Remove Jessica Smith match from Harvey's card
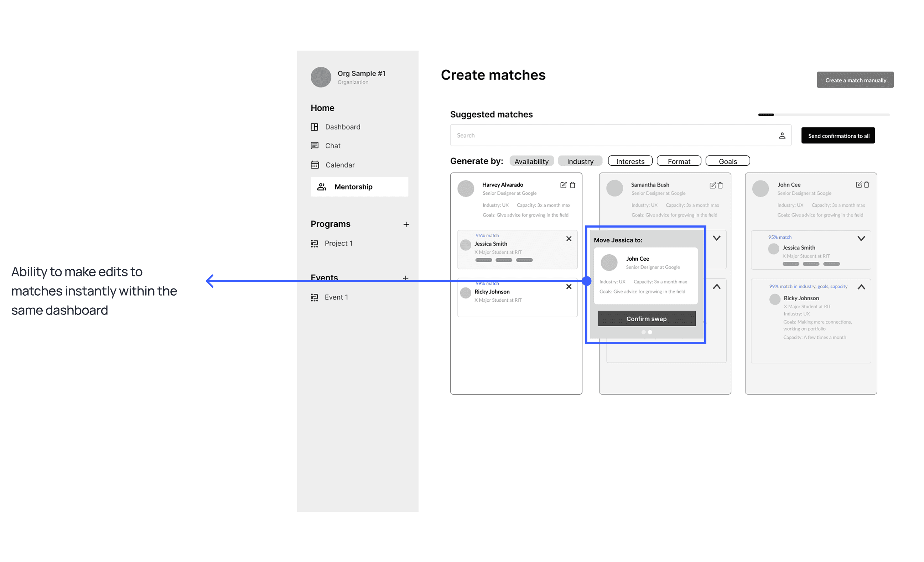This screenshot has height=562, width=924. (569, 239)
